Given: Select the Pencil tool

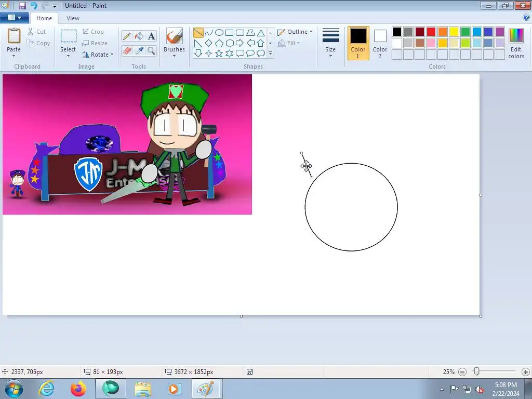Looking at the screenshot, I should (127, 36).
